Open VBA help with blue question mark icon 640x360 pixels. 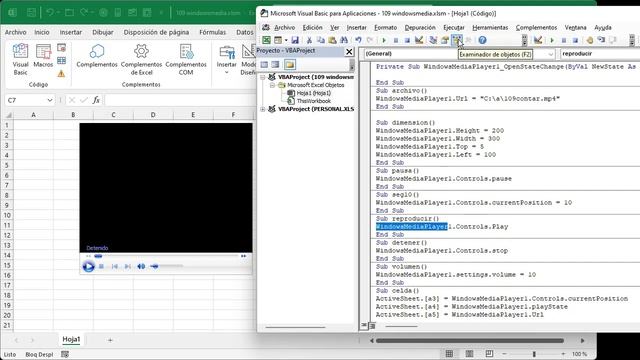482,40
